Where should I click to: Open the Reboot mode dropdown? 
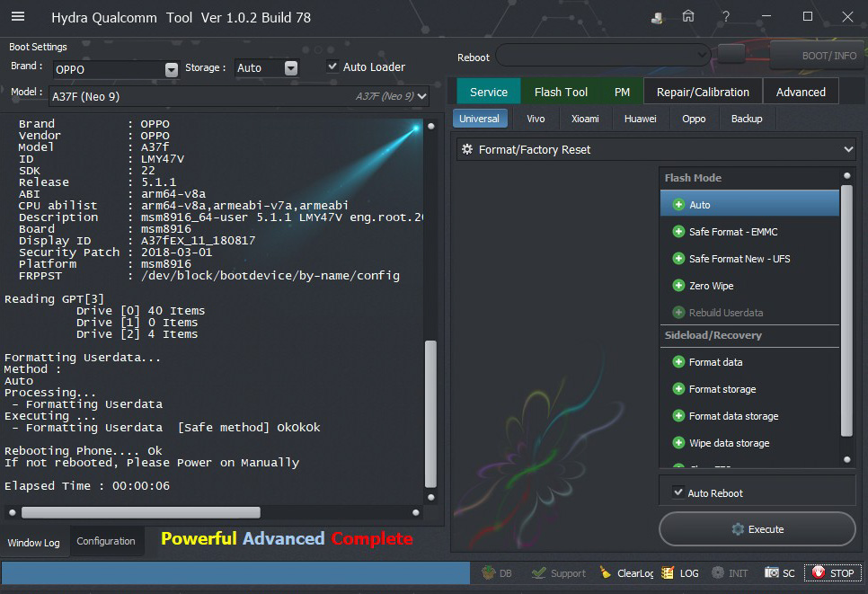[602, 55]
